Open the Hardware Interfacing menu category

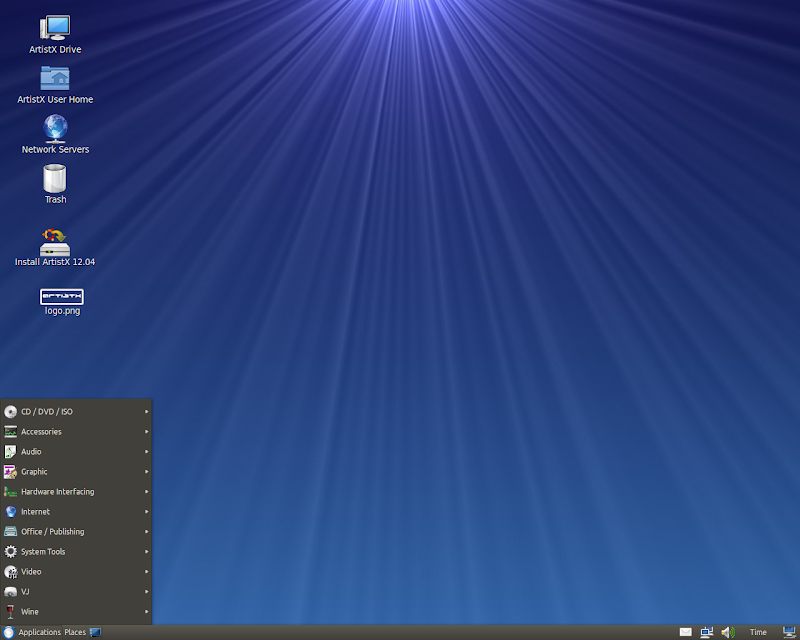pyautogui.click(x=77, y=491)
